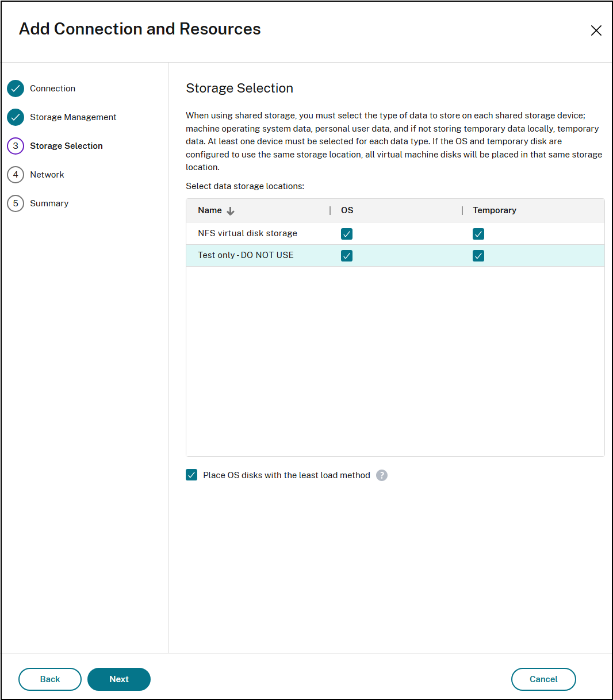The height and width of the screenshot is (700, 613).
Task: Click the numbered circle for step 5 Summary
Action: click(16, 203)
